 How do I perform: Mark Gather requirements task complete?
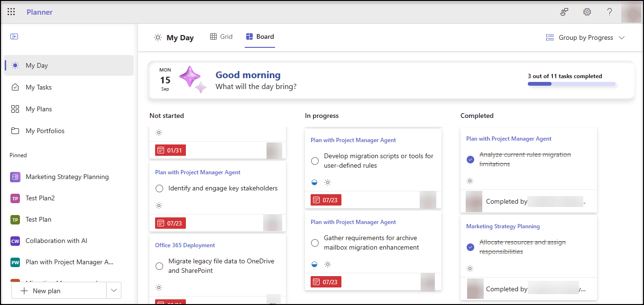pyautogui.click(x=315, y=243)
